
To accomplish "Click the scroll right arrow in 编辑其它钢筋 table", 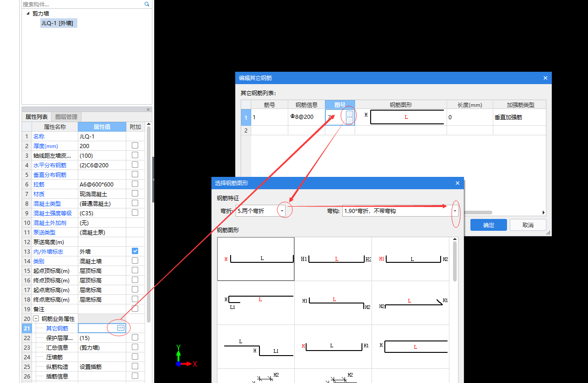I will pyautogui.click(x=544, y=213).
